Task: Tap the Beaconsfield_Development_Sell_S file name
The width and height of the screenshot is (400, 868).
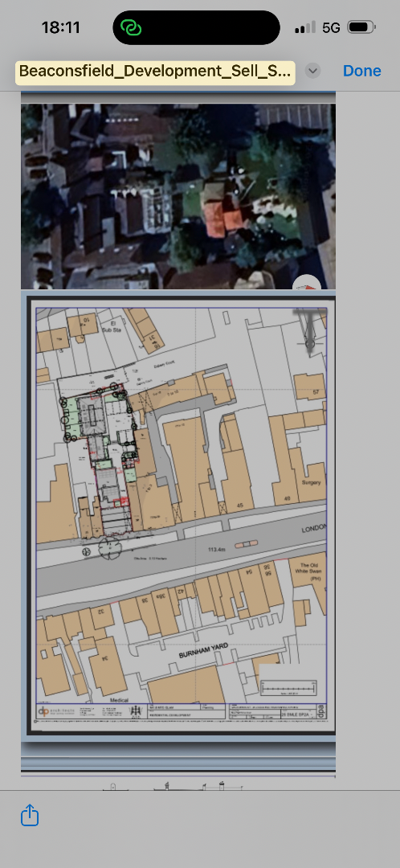Action: coord(155,72)
